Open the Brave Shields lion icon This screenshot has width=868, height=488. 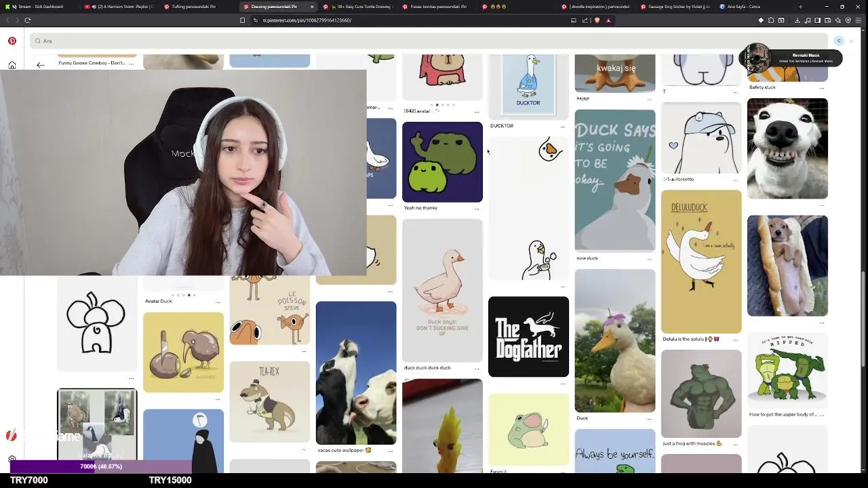[x=597, y=20]
